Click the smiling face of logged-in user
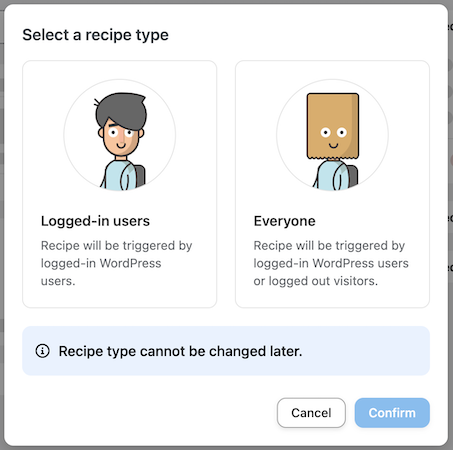The image size is (453, 450). [x=121, y=138]
